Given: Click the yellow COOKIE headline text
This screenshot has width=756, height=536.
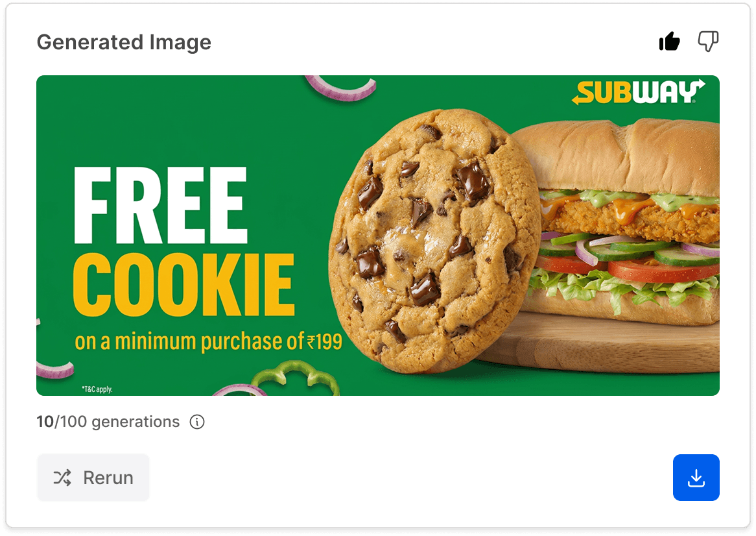Looking at the screenshot, I should tap(183, 285).
